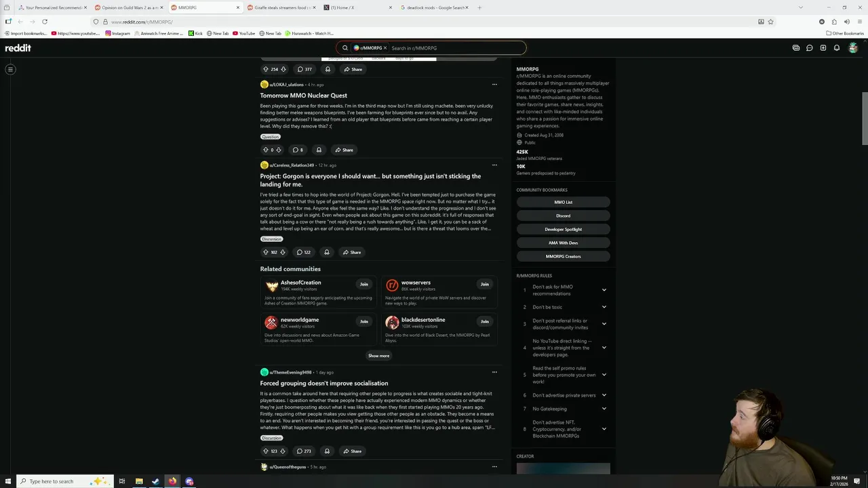Click the Windows Start button
The height and width of the screenshot is (488, 868).
click(x=7, y=481)
